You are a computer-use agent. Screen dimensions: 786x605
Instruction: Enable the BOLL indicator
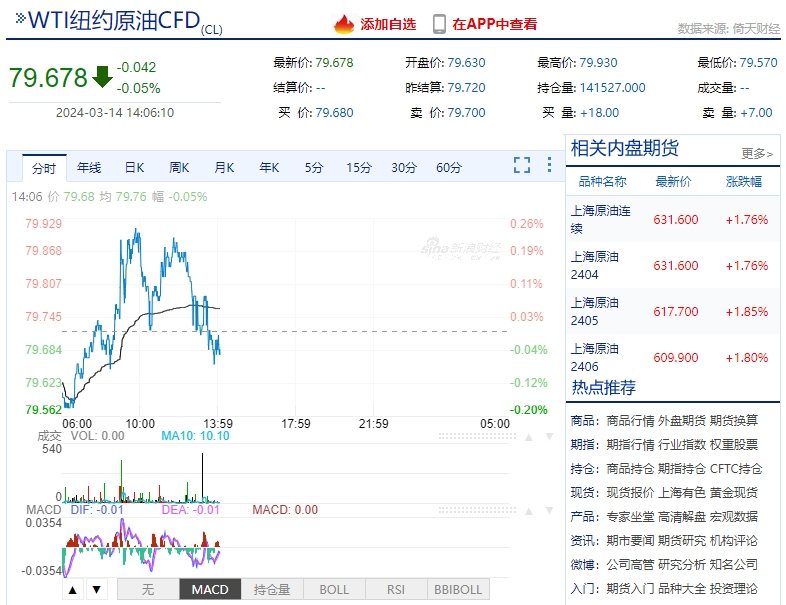click(334, 589)
